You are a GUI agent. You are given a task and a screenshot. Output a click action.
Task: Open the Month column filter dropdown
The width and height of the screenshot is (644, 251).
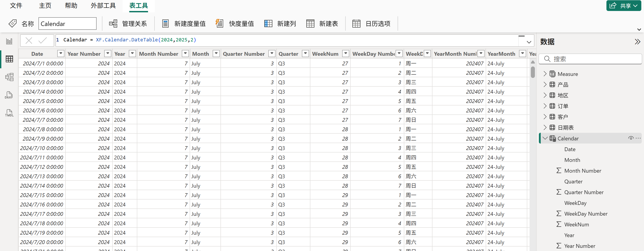216,54
